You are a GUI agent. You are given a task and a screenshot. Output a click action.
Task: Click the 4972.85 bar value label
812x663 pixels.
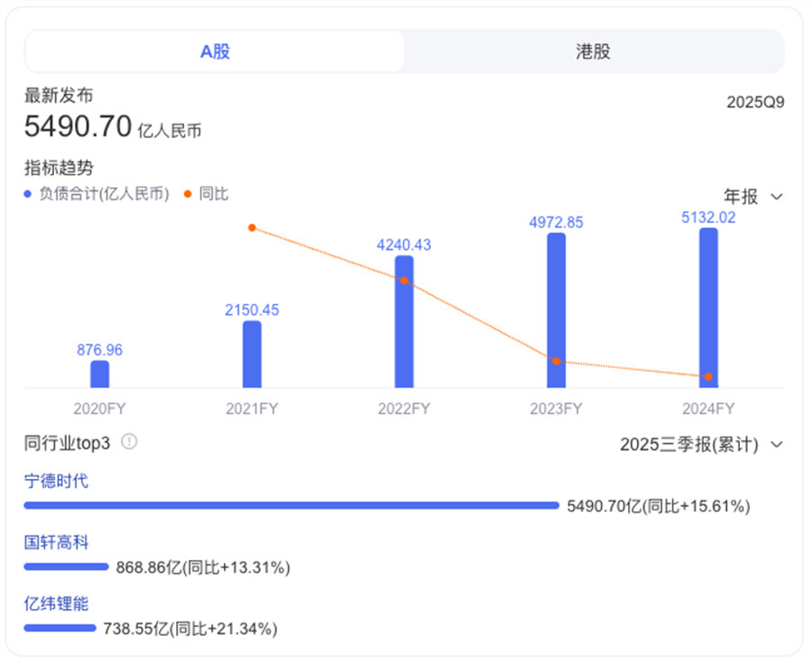click(556, 223)
